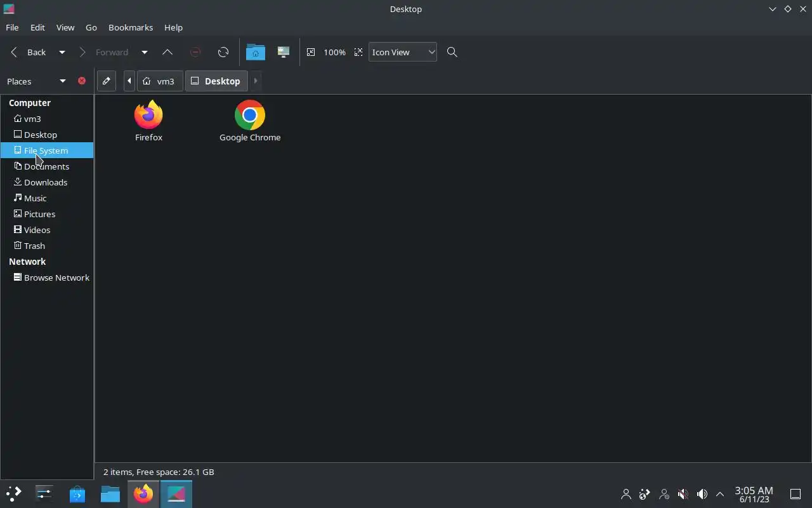Screen dimensions: 812x508
Task: Select vm3 home in Places sidebar
Action: 47,119
